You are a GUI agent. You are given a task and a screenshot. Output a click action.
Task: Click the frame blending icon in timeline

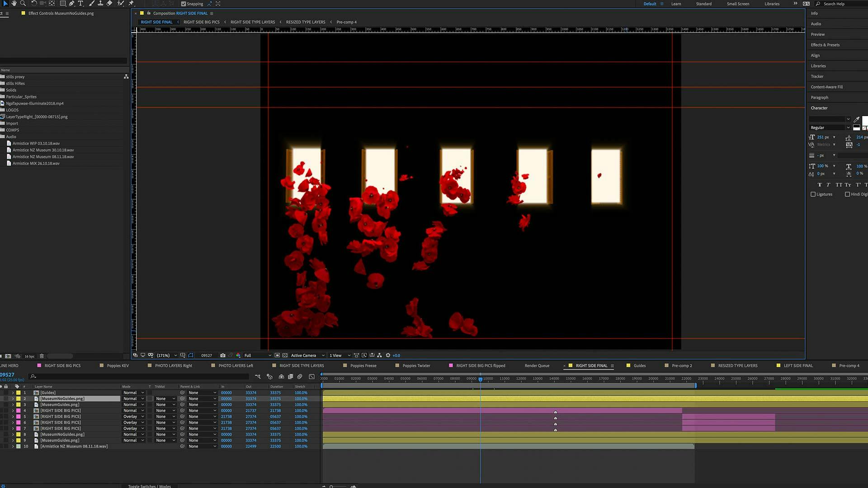pos(291,376)
